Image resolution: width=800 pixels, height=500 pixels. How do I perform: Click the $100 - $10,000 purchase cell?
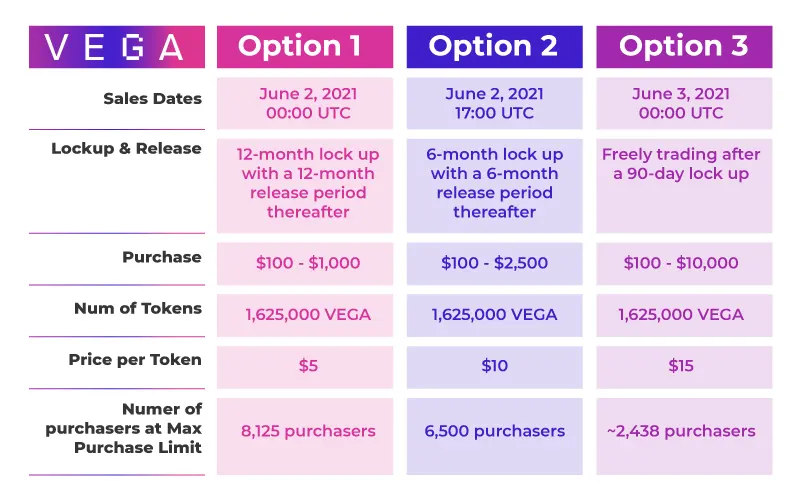(684, 263)
